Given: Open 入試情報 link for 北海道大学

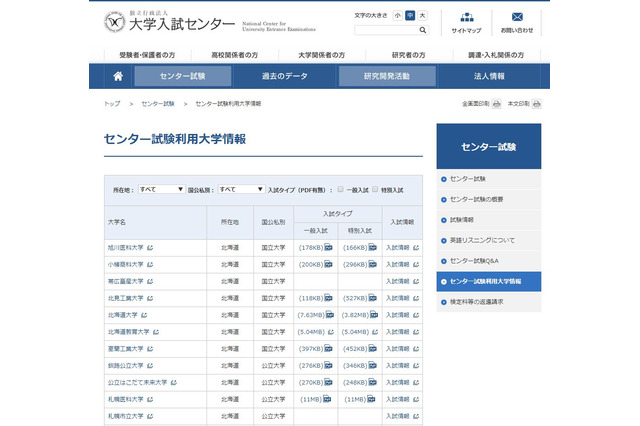Looking at the screenshot, I should pos(402,315).
